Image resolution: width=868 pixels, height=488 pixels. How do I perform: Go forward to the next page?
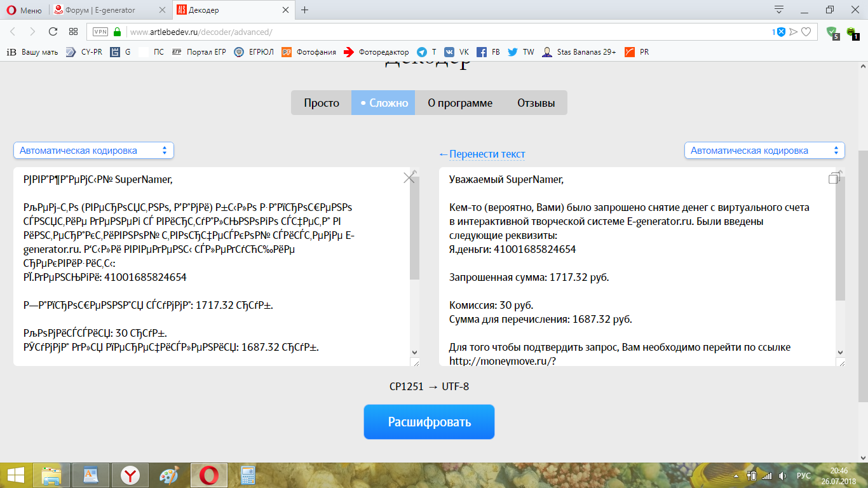tap(32, 32)
